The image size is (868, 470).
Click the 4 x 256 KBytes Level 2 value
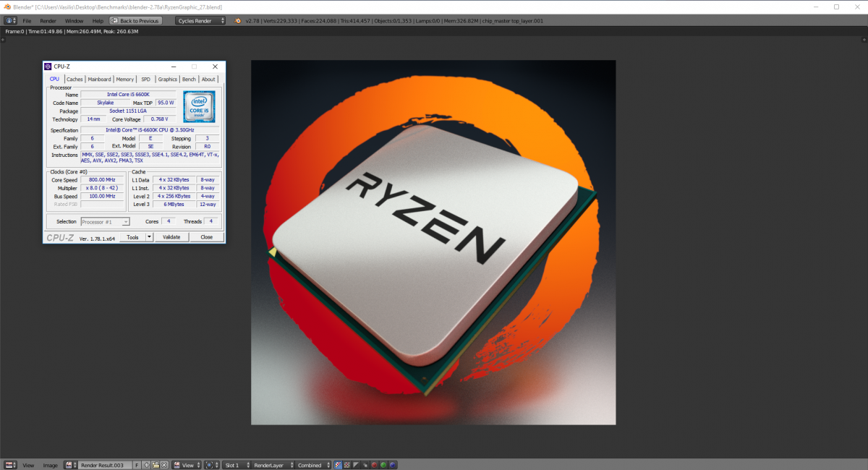[x=174, y=196]
